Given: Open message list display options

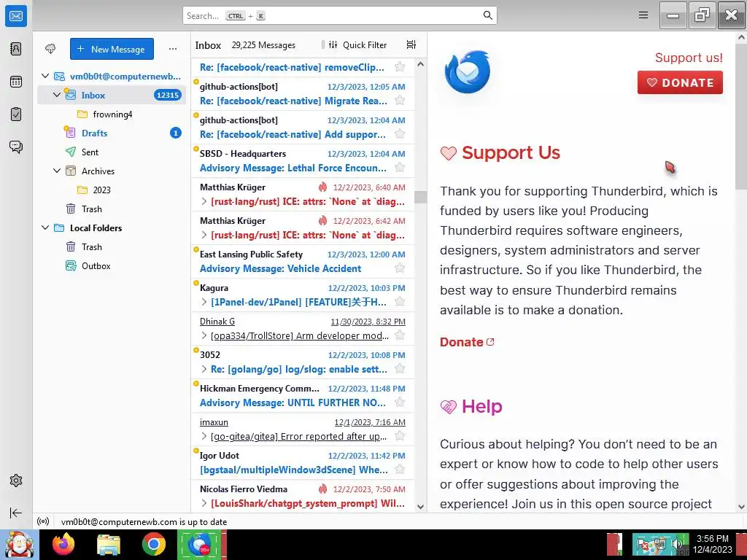Looking at the screenshot, I should 411,44.
